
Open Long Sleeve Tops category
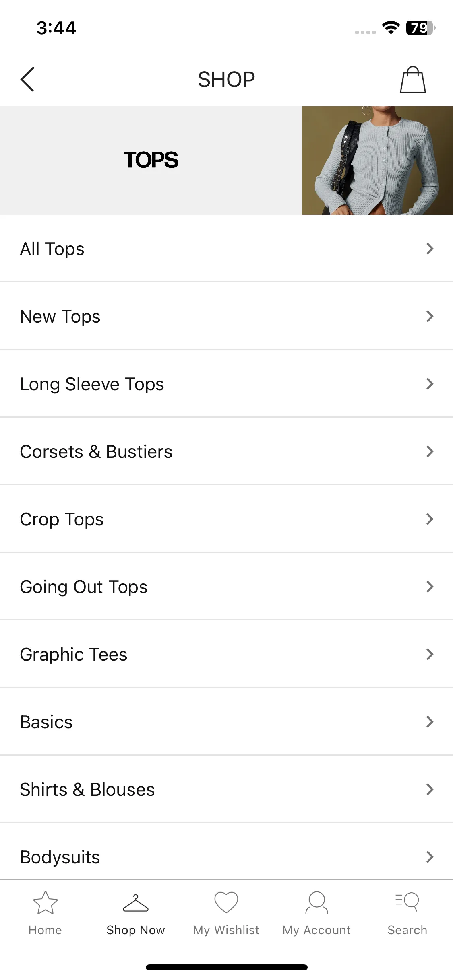(226, 384)
